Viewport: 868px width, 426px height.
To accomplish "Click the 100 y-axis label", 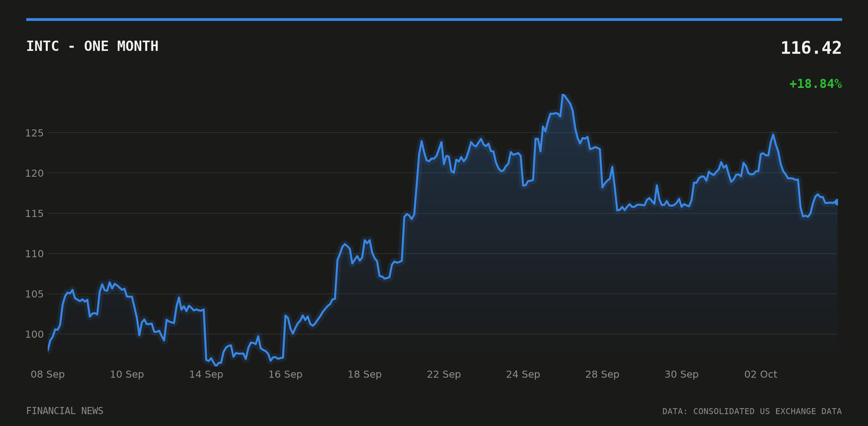I will click(x=34, y=334).
